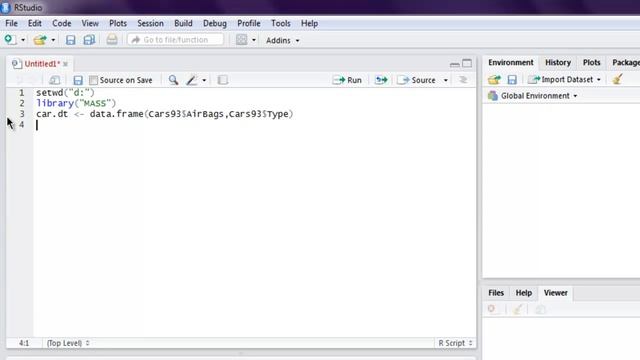Image resolution: width=640 pixels, height=360 pixels.
Task: Open the (Top Level) scope selector
Action: click(x=68, y=343)
